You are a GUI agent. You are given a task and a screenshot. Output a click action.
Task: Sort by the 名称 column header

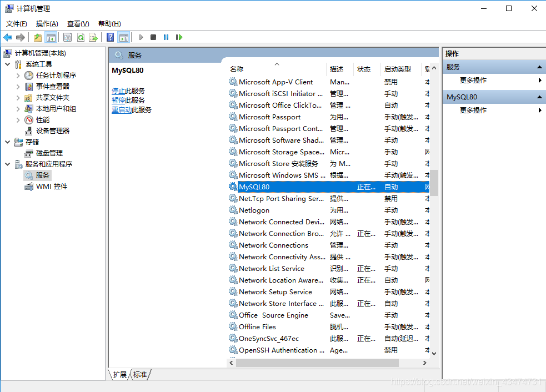click(x=277, y=69)
